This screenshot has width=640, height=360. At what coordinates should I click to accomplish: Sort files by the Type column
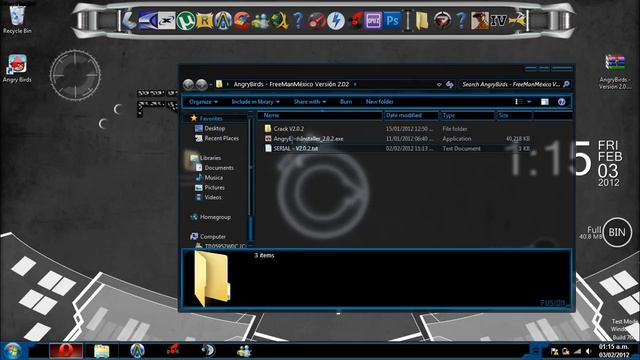[x=468, y=116]
